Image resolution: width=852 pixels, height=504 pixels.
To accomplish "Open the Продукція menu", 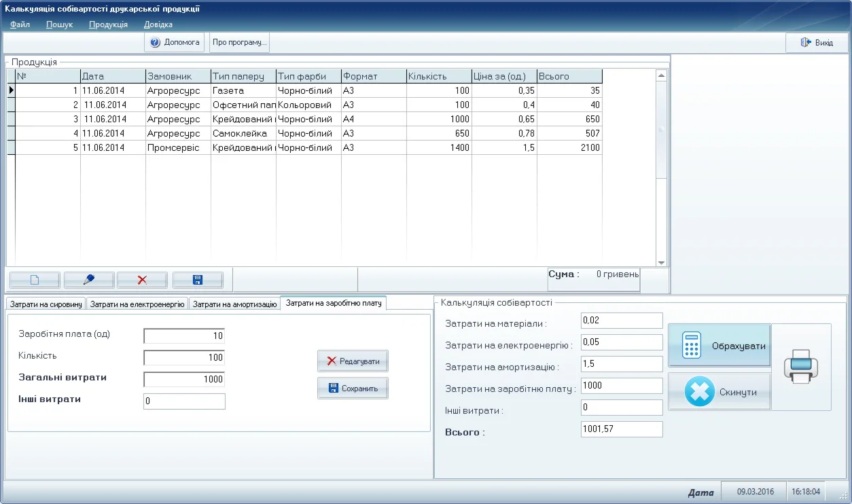I will click(x=108, y=24).
